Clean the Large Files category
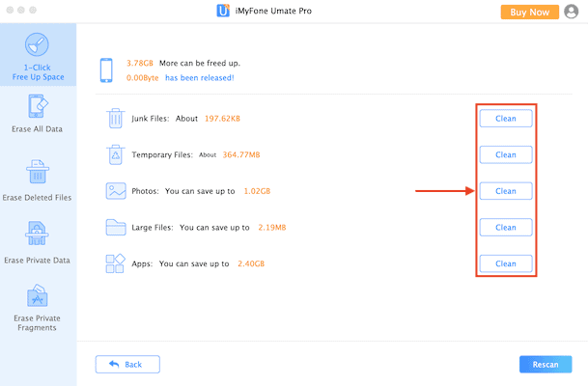 pyautogui.click(x=506, y=227)
